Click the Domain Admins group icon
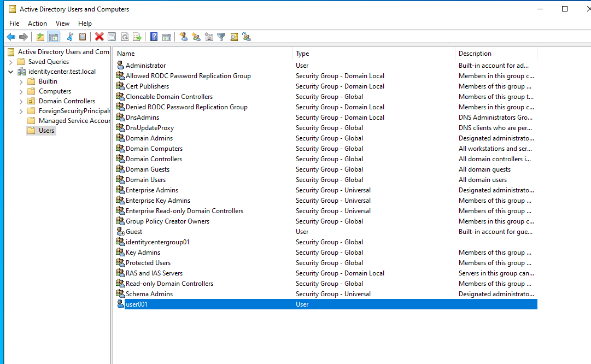The height and width of the screenshot is (364, 591). (120, 138)
